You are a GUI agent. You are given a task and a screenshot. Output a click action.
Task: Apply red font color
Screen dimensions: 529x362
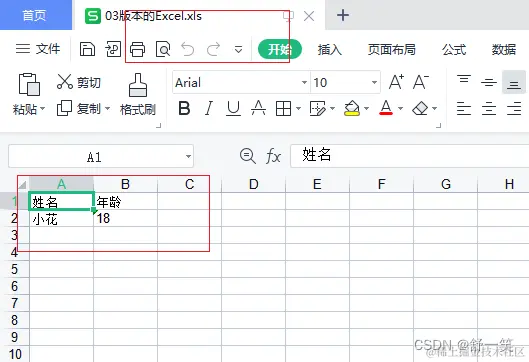point(386,108)
